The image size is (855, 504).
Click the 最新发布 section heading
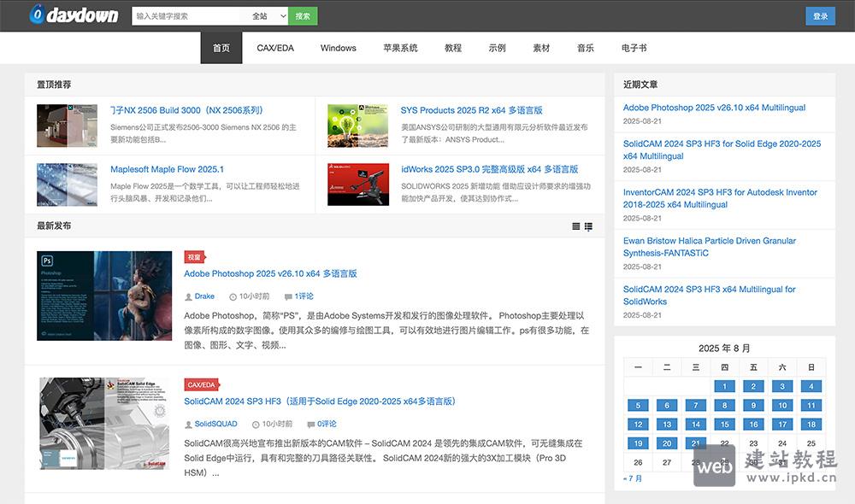click(x=54, y=226)
